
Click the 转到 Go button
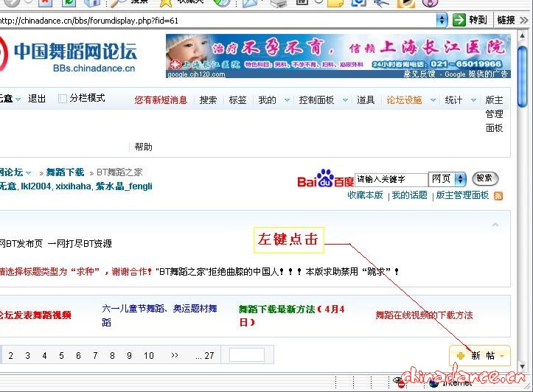click(470, 20)
